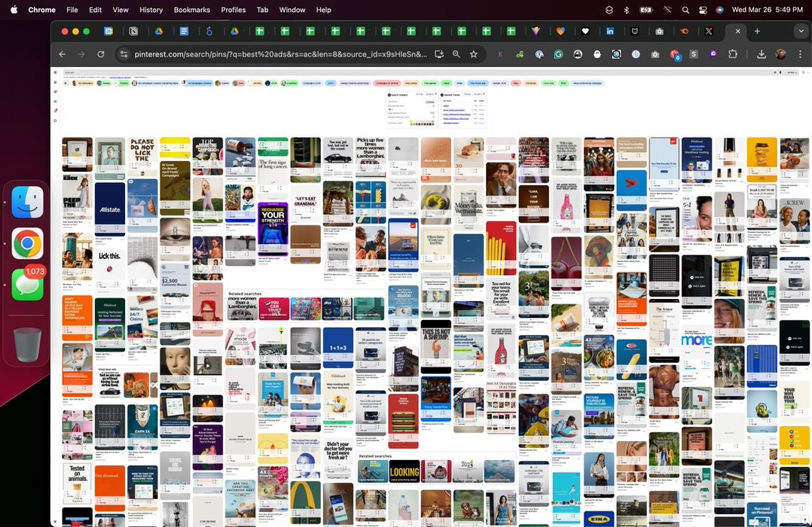
Task: Go back to the previous page
Action: pos(62,54)
